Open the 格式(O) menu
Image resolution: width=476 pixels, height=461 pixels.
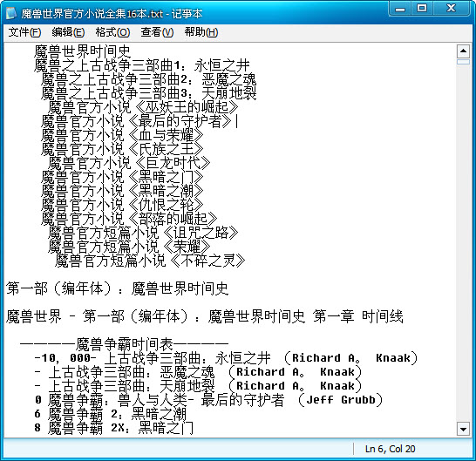pos(112,32)
